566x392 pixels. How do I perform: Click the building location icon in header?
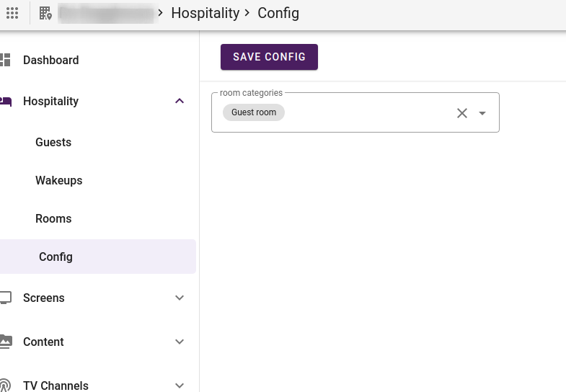coord(45,14)
